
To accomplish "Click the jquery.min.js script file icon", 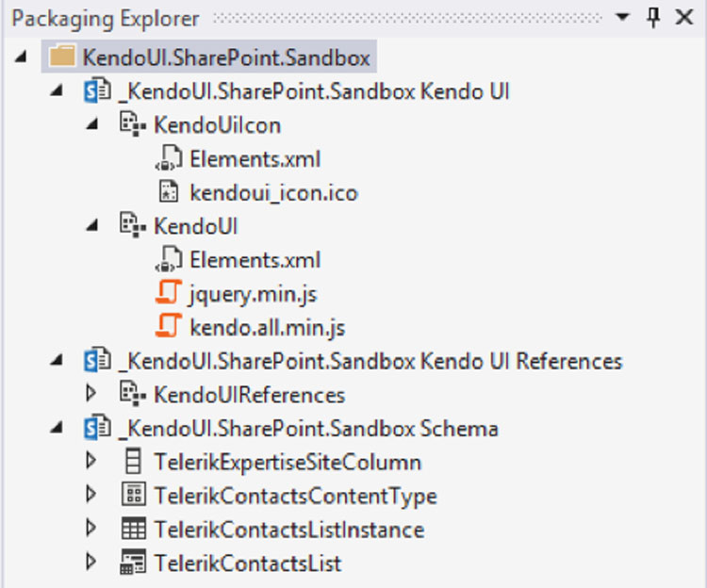I will tap(166, 294).
